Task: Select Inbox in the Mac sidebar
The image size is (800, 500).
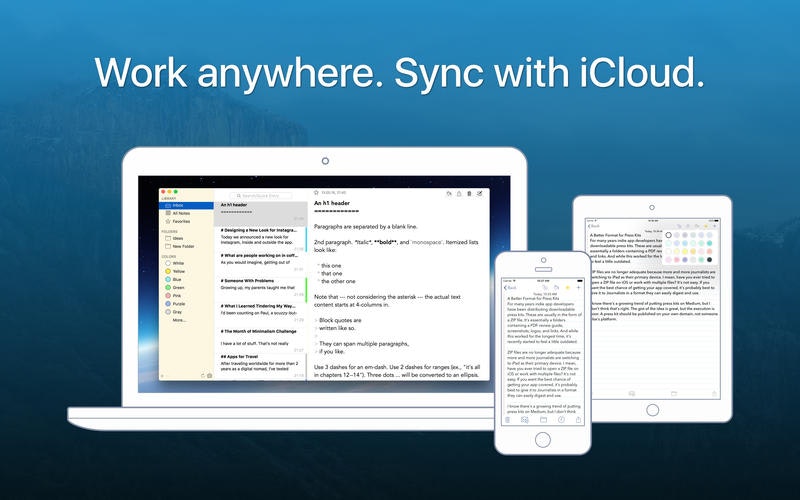Action: pyautogui.click(x=186, y=205)
